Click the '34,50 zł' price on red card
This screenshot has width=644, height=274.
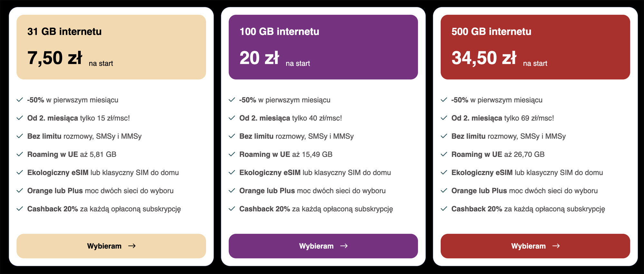coord(484,58)
